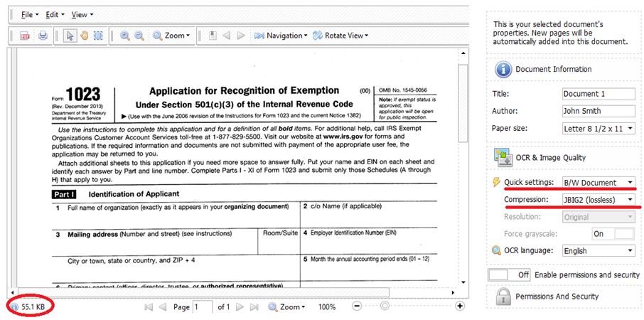Viewport: 644px width, 320px height.
Task: Click the Print icon in toolbar
Action: coord(43,36)
